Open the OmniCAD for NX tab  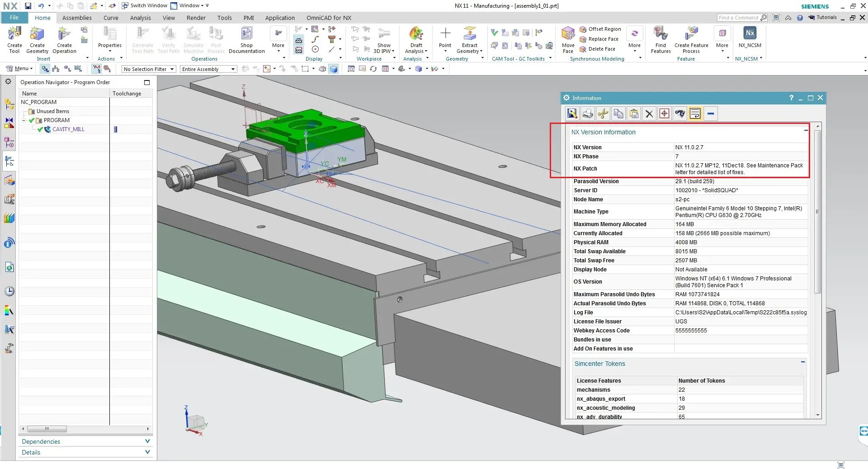329,18
